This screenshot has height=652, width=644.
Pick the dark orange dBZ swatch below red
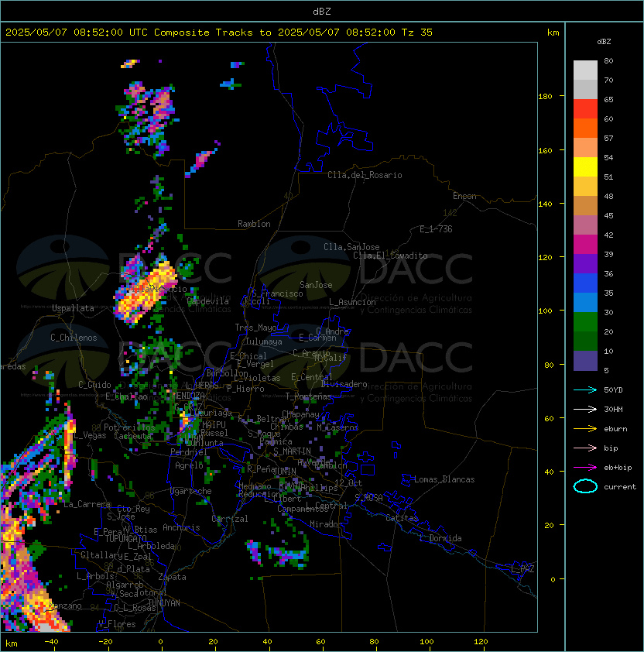[x=585, y=128]
